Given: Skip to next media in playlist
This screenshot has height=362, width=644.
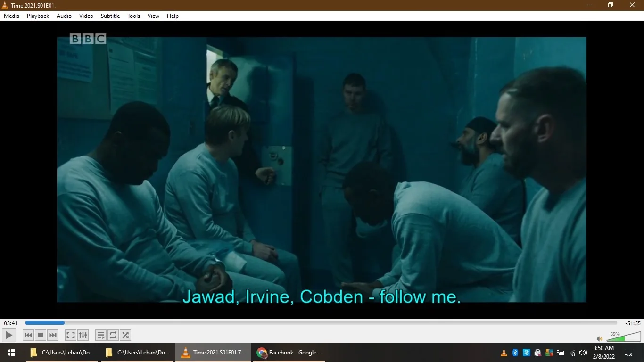Looking at the screenshot, I should [x=53, y=335].
